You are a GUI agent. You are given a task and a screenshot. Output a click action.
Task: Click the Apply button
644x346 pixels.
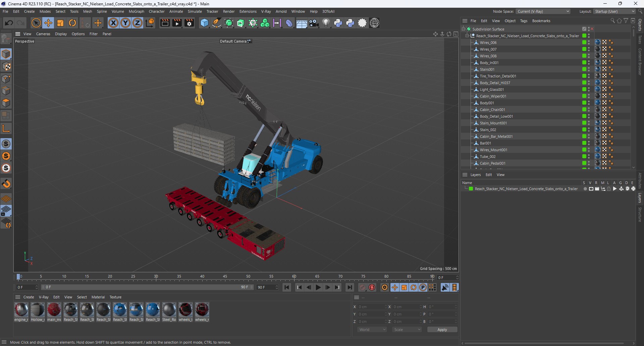coord(442,330)
